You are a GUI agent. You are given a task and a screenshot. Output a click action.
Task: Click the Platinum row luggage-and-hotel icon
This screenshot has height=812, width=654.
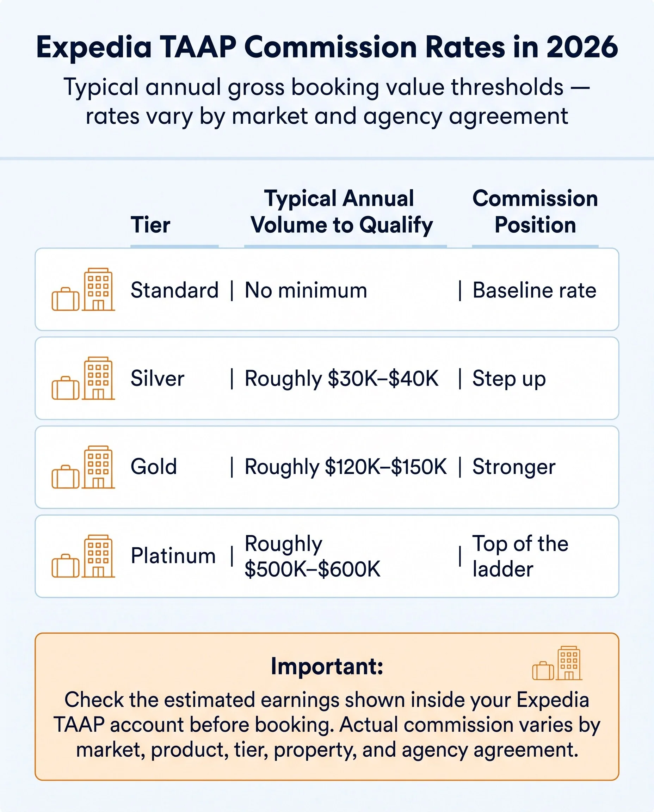pos(83,556)
